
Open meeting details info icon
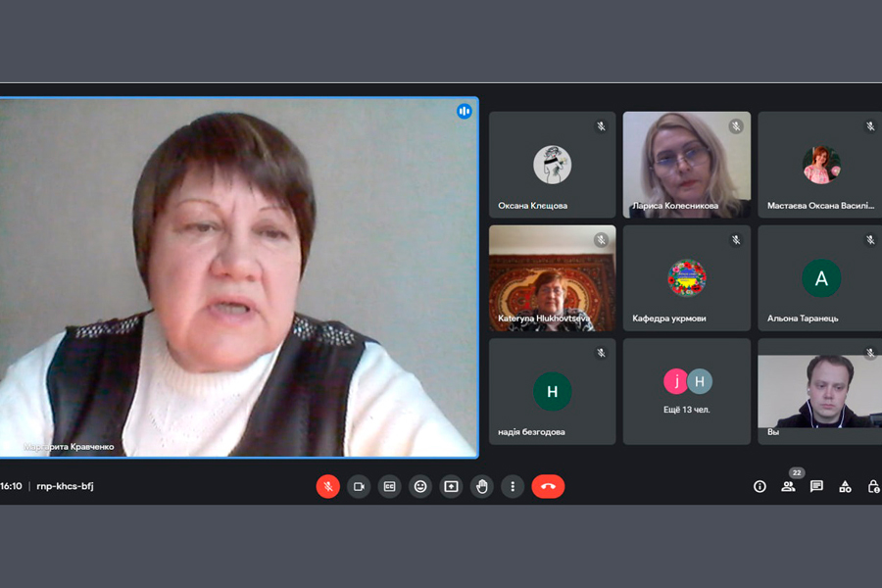[x=759, y=487]
